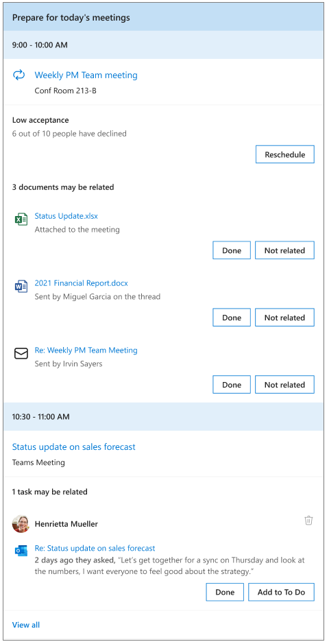The image size is (329, 644).
Task: Click 'Sent by Miguel Garcia on the thread'
Action: click(x=97, y=296)
